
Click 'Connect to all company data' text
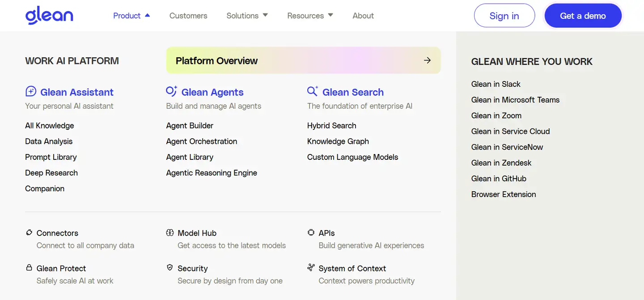pos(85,245)
